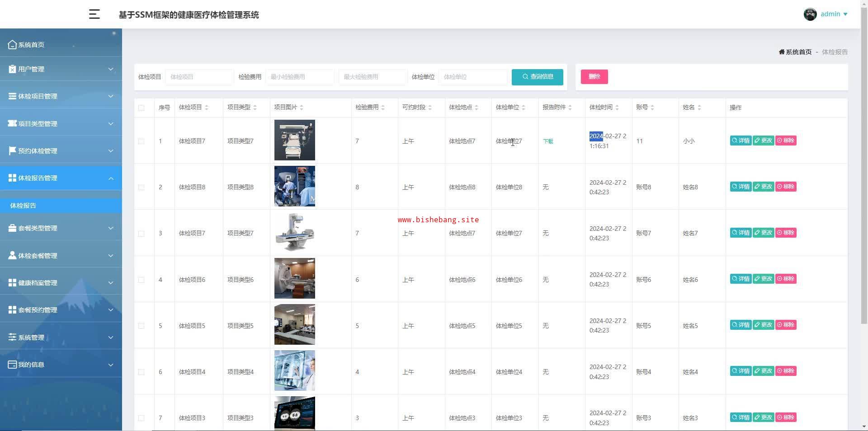Check the row 6 checkbox for 姓名4
This screenshot has width=868, height=431.
tap(142, 372)
